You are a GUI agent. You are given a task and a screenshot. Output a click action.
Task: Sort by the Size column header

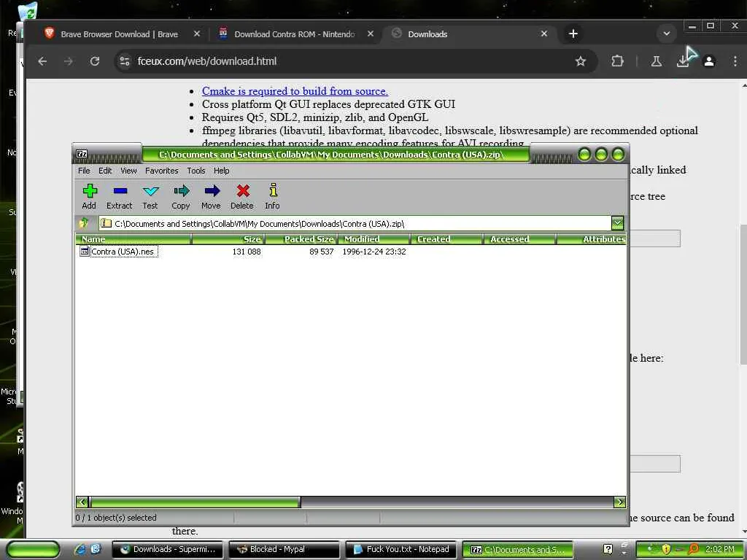pyautogui.click(x=228, y=239)
